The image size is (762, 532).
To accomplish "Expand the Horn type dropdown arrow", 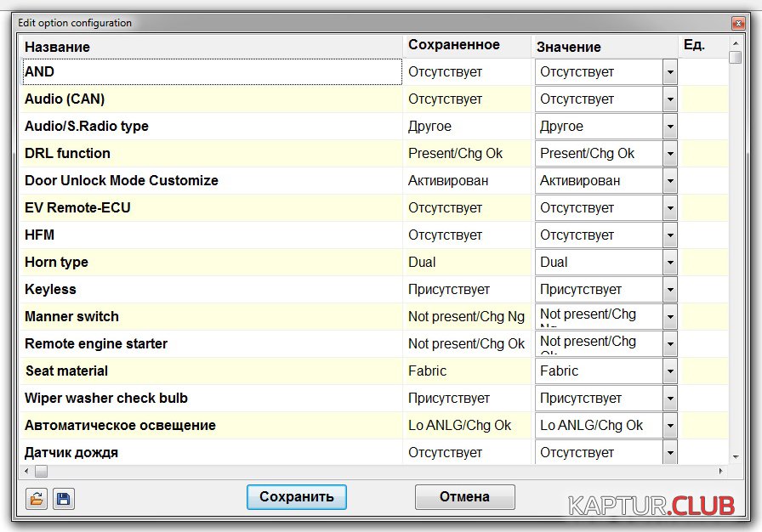I will point(670,263).
